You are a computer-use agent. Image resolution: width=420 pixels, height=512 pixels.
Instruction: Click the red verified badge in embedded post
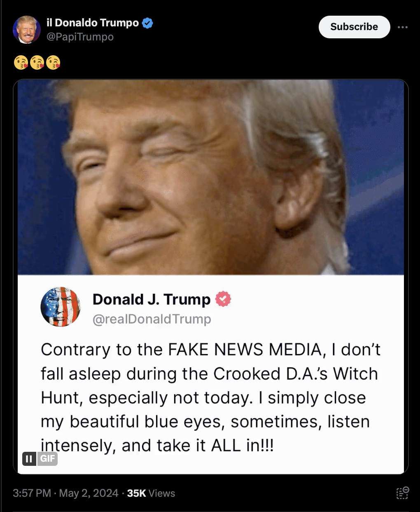tap(223, 299)
